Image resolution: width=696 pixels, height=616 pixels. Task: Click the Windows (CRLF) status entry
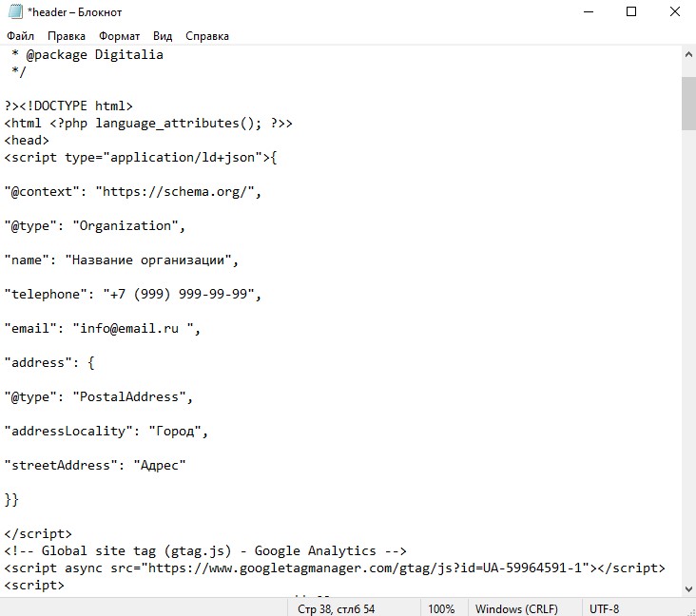point(516,609)
